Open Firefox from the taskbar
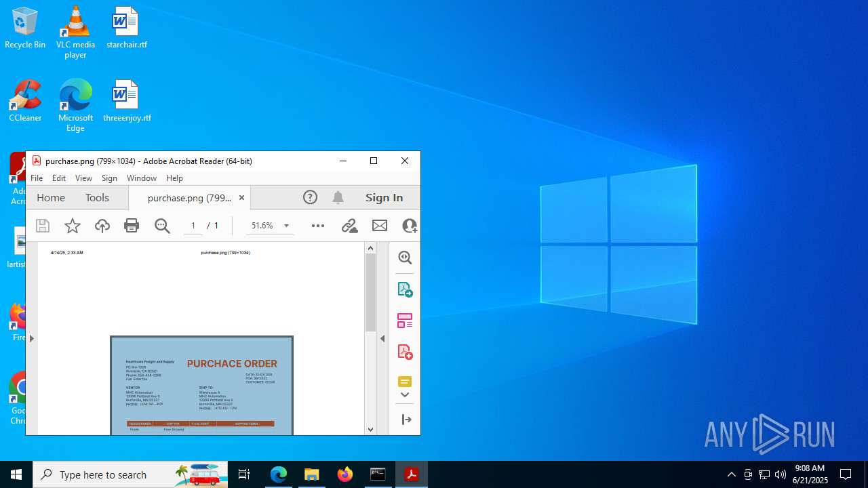868x488 pixels. pos(345,474)
